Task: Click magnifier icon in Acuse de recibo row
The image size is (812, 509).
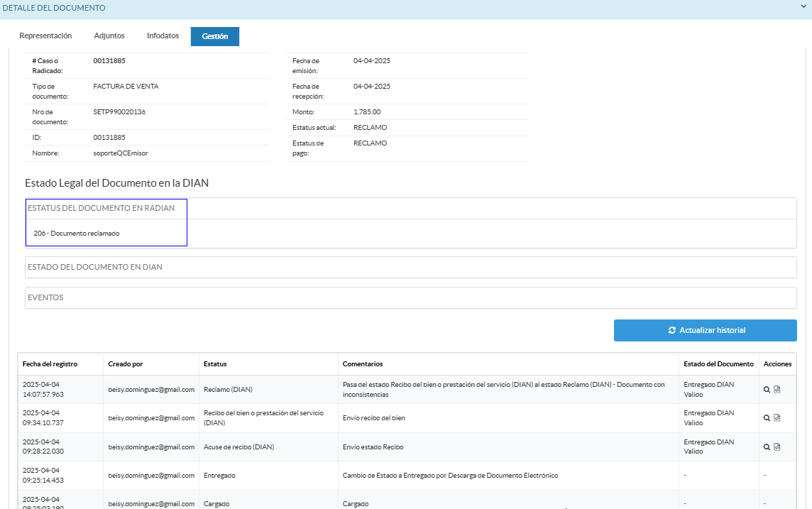Action: pos(767,447)
